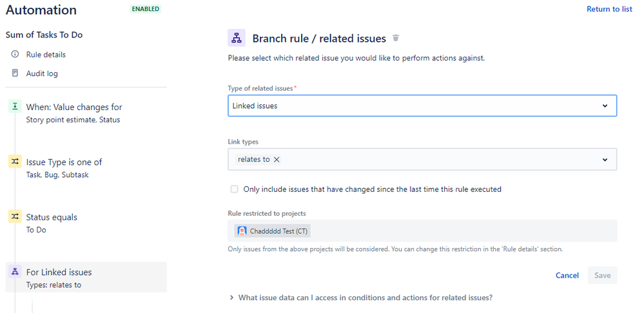Viewport: 644px width, 313px height.
Task: Click the Audit log document icon
Action: (15, 73)
